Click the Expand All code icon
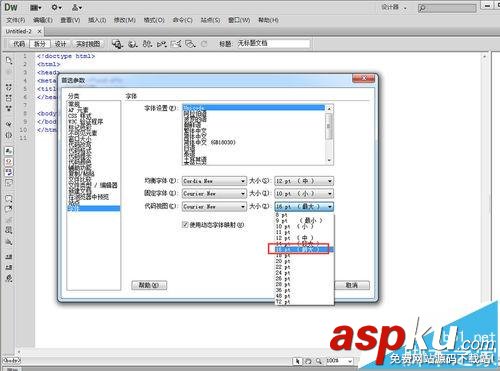The height and width of the screenshot is (371, 500). tap(9, 108)
